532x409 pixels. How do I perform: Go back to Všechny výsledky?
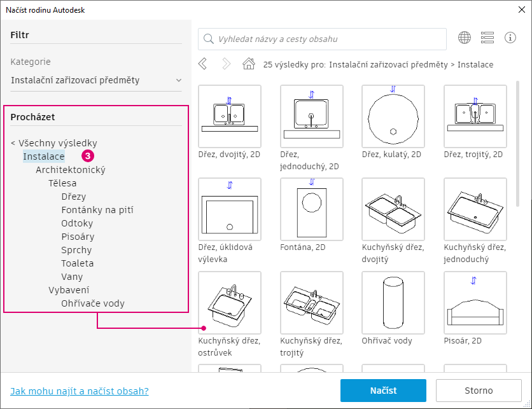pyautogui.click(x=54, y=143)
